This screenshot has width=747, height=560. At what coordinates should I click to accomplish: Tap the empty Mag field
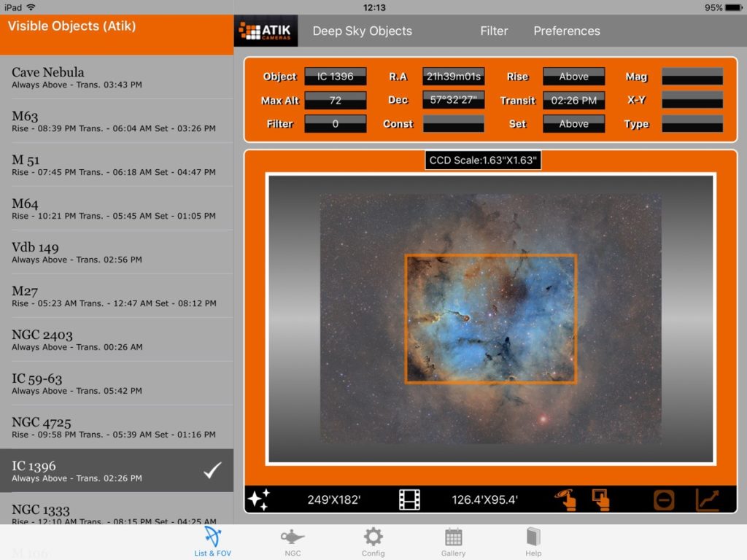[x=692, y=76]
